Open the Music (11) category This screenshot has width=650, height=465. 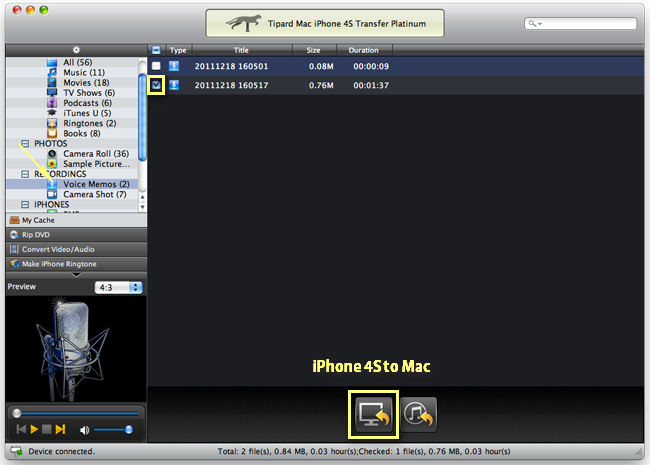84,73
